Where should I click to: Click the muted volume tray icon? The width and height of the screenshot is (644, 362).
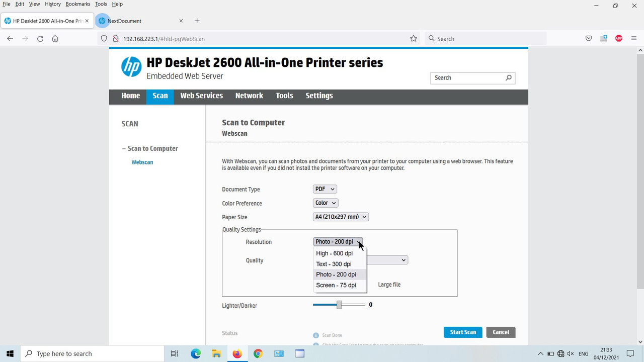[571, 354]
